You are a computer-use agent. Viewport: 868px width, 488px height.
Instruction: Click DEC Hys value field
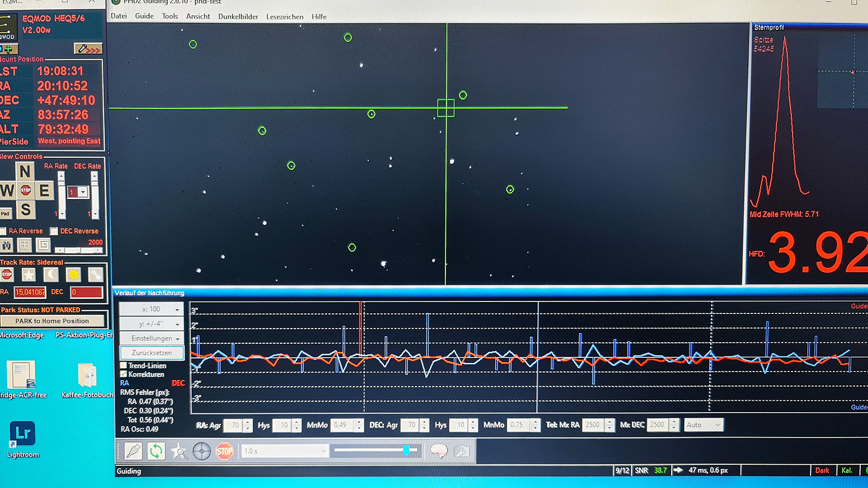click(459, 425)
